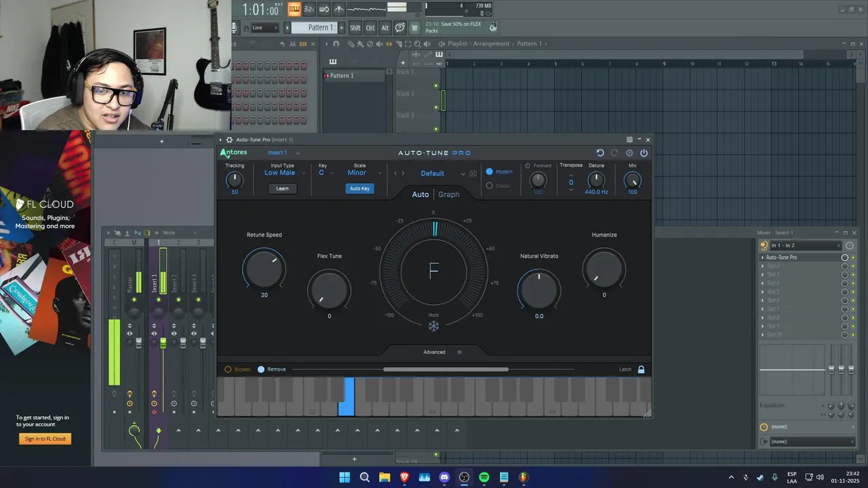Click the Humanize knob
This screenshot has width=868, height=488.
coord(604,268)
